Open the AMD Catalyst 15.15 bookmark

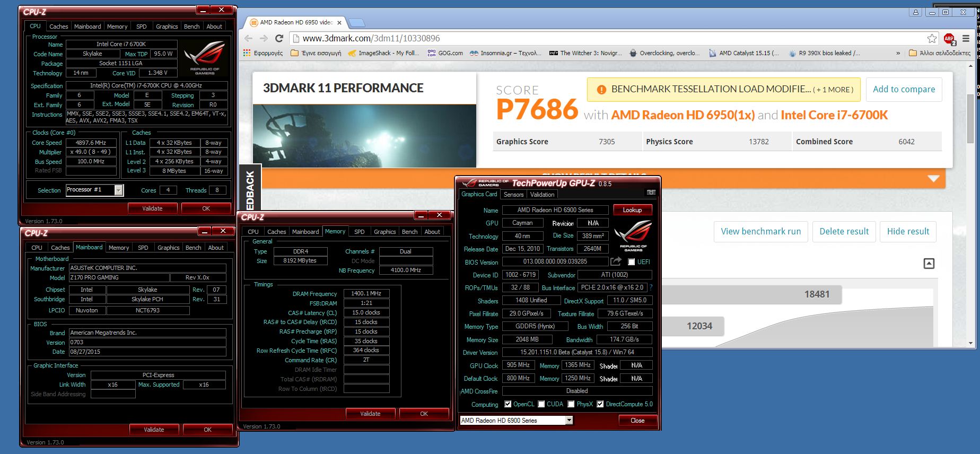click(743, 53)
